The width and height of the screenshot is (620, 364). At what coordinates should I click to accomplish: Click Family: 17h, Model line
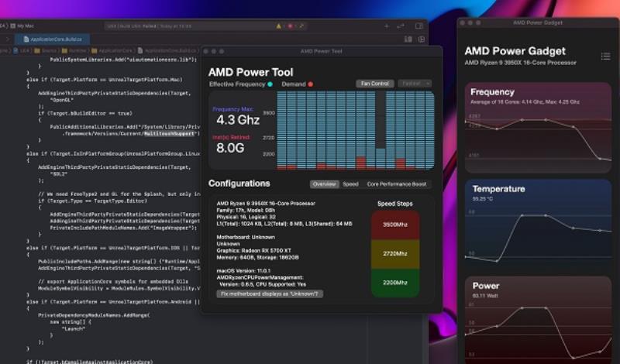[246, 210]
